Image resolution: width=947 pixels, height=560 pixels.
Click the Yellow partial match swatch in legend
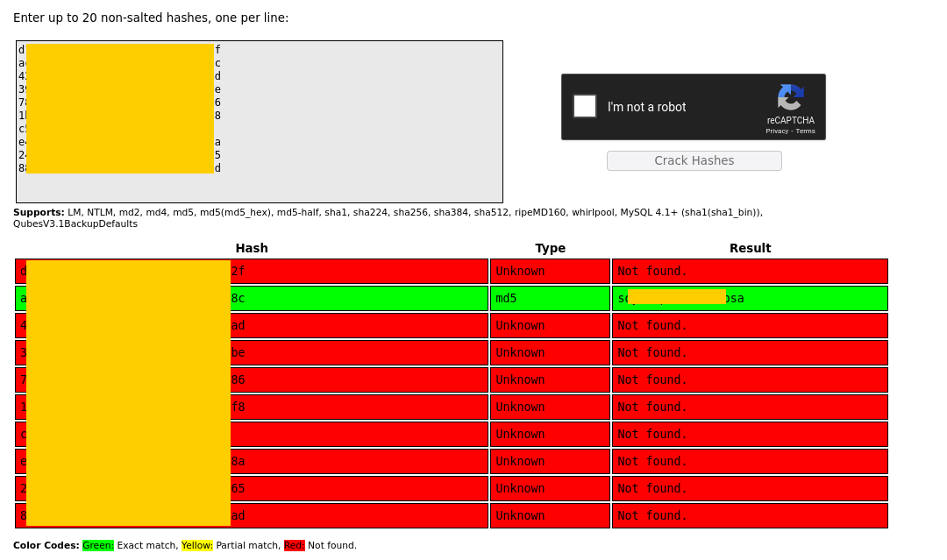(x=197, y=546)
